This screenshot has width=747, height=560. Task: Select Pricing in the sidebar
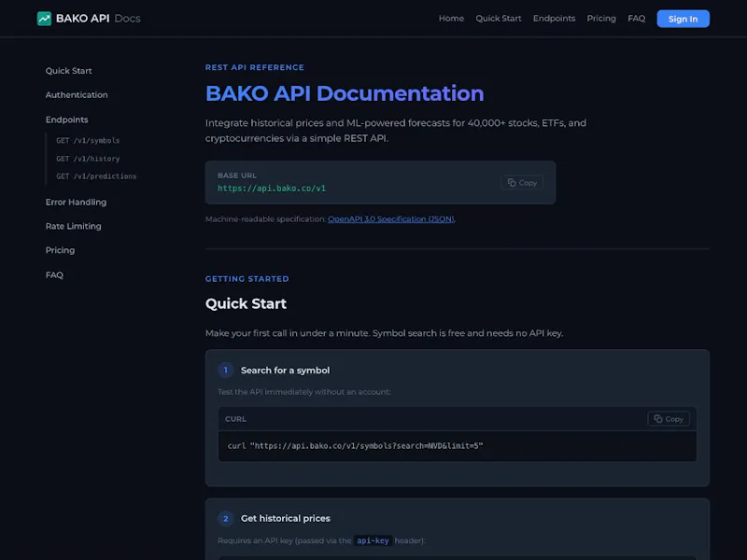[60, 250]
